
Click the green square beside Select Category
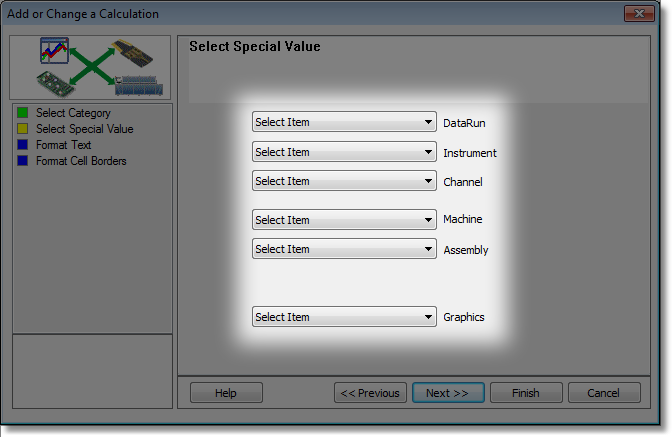tap(23, 113)
